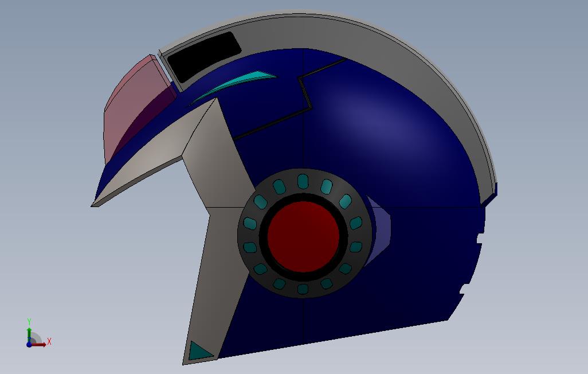This screenshot has width=588, height=374.
Task: Click the red X axis label
Action: [x=49, y=342]
